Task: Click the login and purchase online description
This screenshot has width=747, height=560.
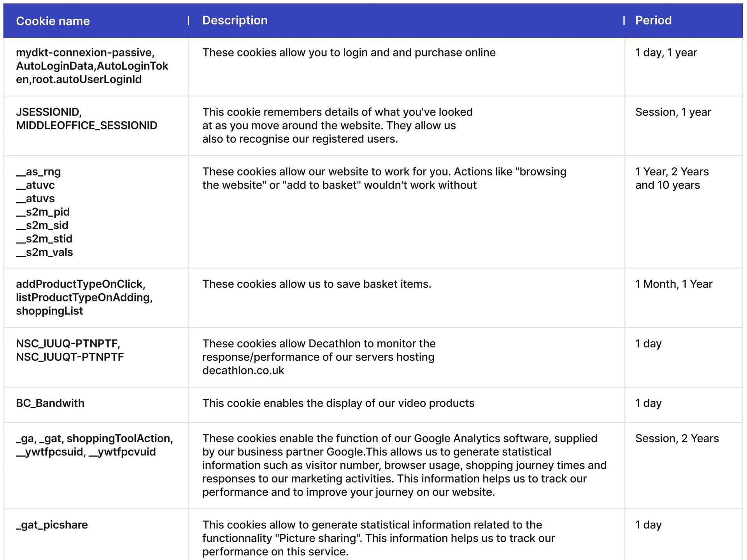Action: (349, 52)
